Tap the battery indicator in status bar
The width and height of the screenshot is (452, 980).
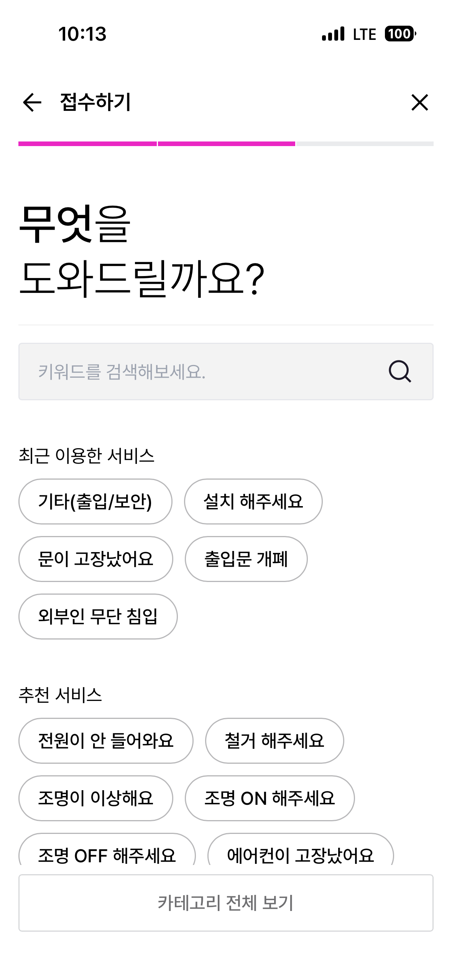point(400,34)
